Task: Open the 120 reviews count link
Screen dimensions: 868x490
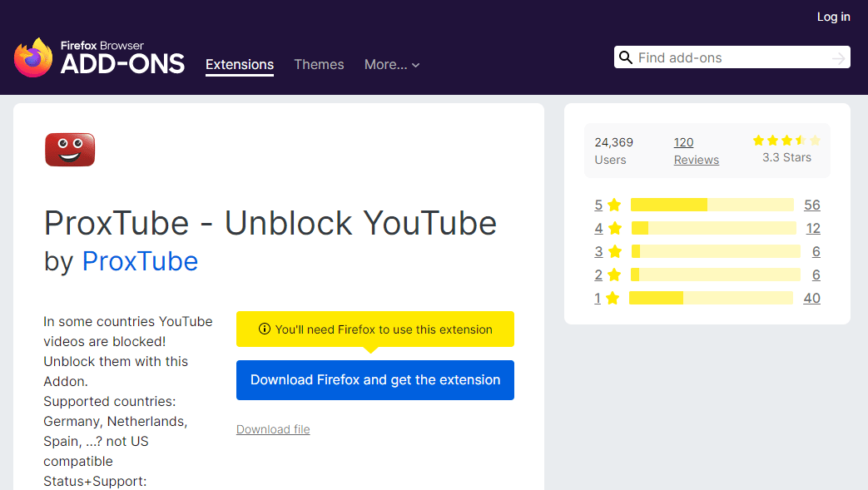Action: (683, 142)
